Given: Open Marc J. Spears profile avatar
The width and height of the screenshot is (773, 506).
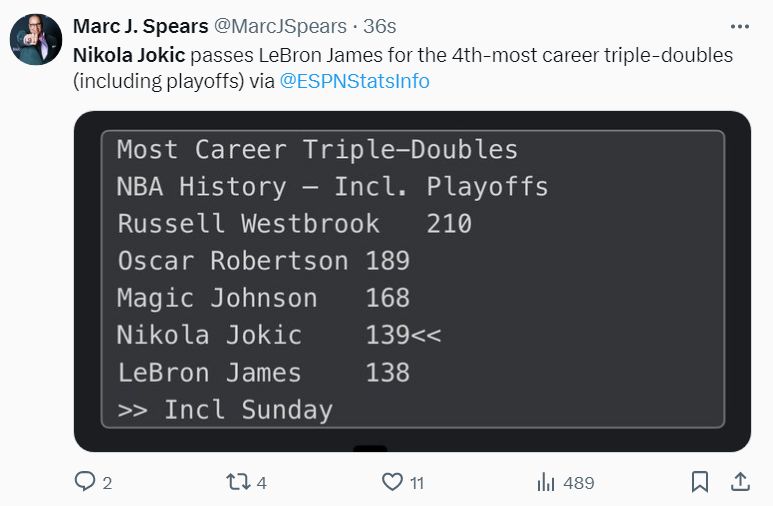Looking at the screenshot, I should [x=36, y=40].
